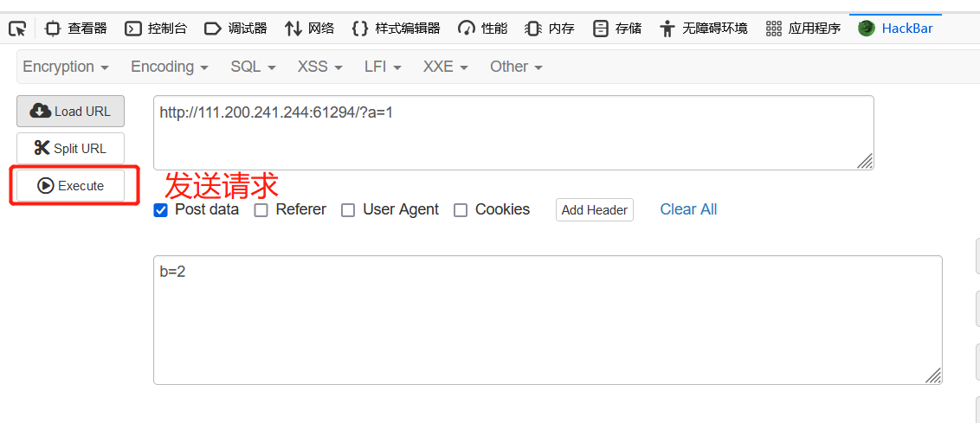Open the XSS dropdown menu
This screenshot has height=423, width=980.
(x=319, y=67)
